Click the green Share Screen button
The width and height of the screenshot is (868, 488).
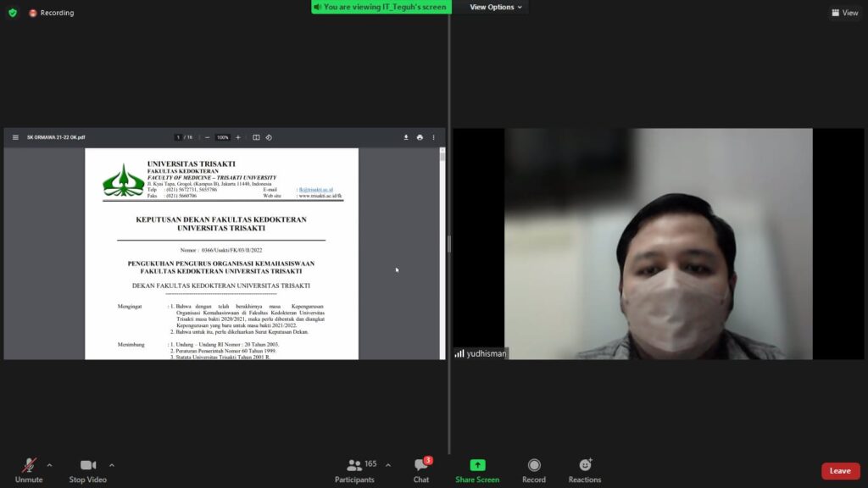(x=477, y=471)
